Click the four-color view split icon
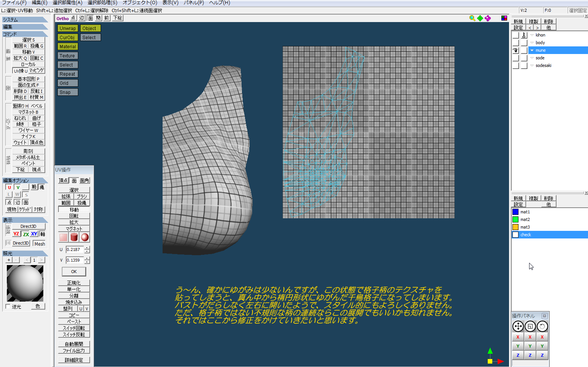 tap(504, 18)
